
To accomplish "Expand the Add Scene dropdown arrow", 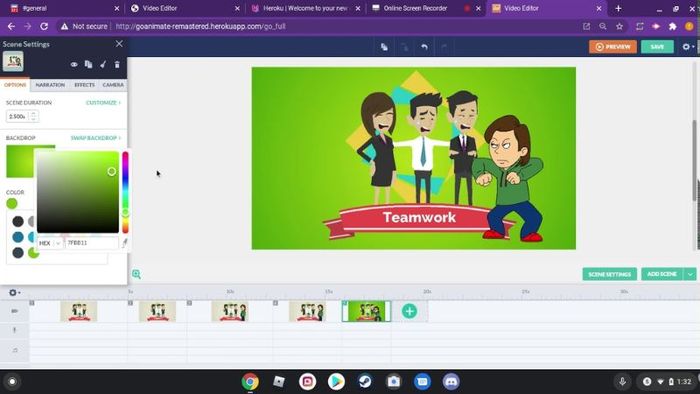I will click(x=690, y=274).
